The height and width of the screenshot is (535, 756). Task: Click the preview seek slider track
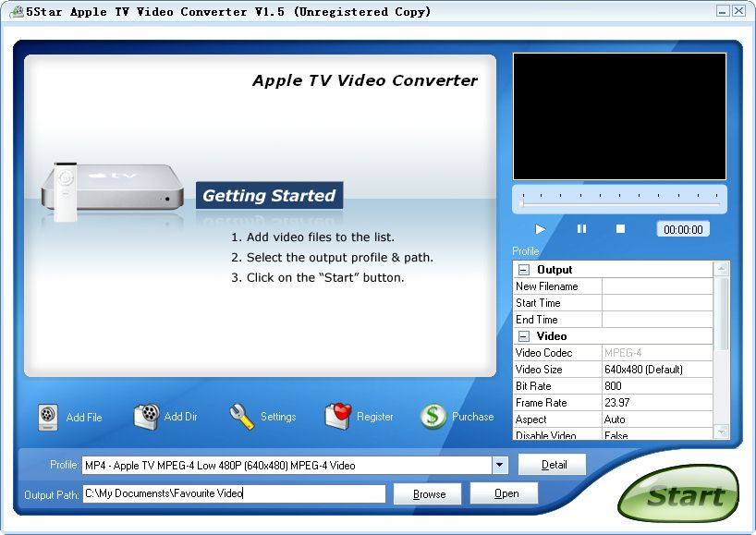(622, 204)
